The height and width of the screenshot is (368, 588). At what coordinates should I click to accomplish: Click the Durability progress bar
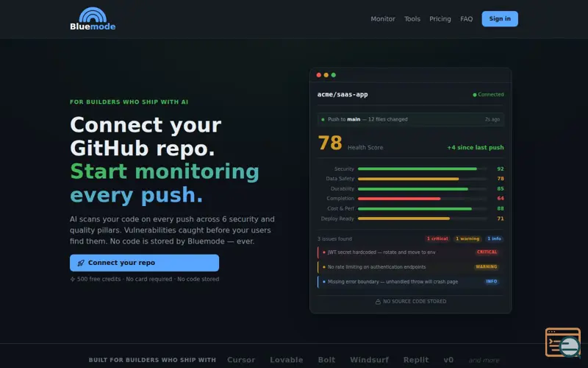click(x=422, y=189)
